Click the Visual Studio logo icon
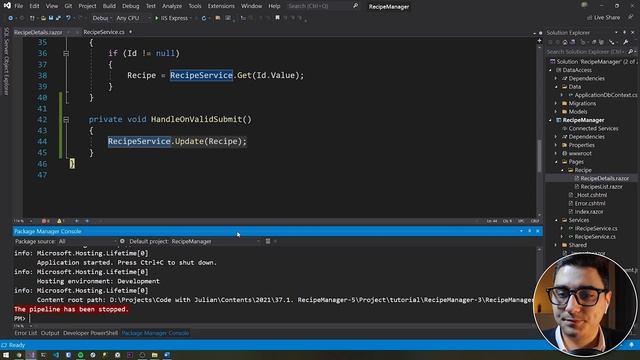 coord(7,6)
